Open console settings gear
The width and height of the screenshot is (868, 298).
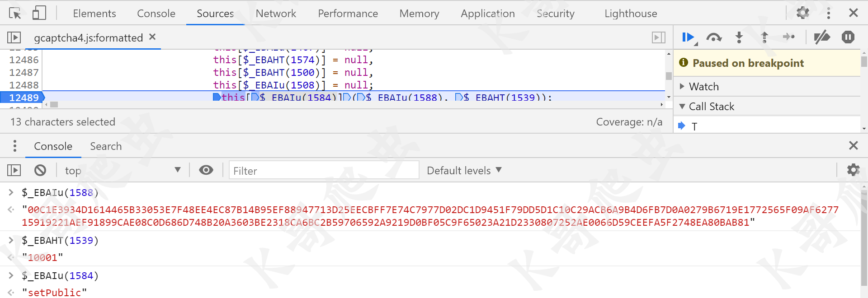(853, 170)
